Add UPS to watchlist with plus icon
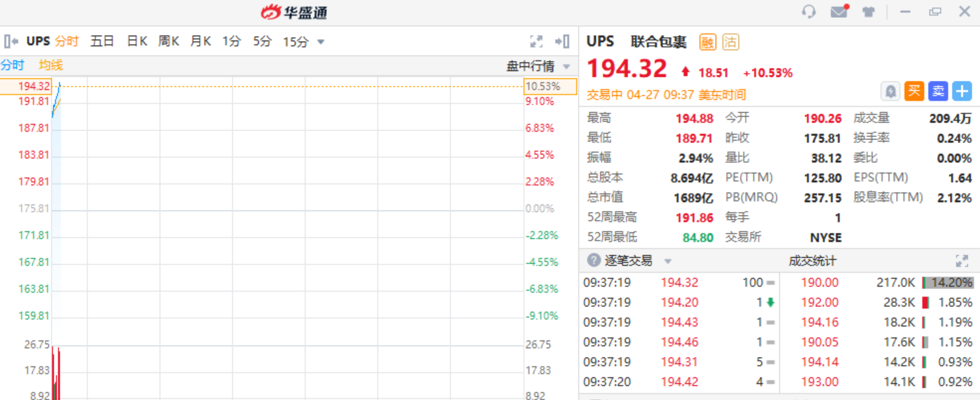The image size is (980, 400). (961, 91)
